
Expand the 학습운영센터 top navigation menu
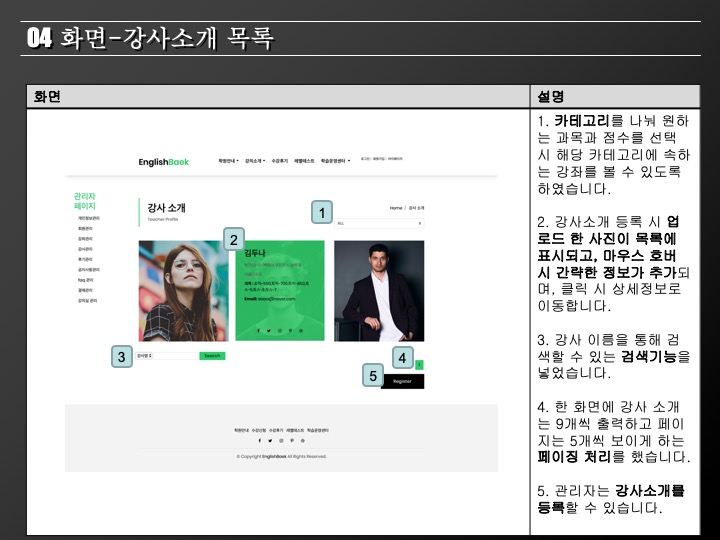click(335, 161)
